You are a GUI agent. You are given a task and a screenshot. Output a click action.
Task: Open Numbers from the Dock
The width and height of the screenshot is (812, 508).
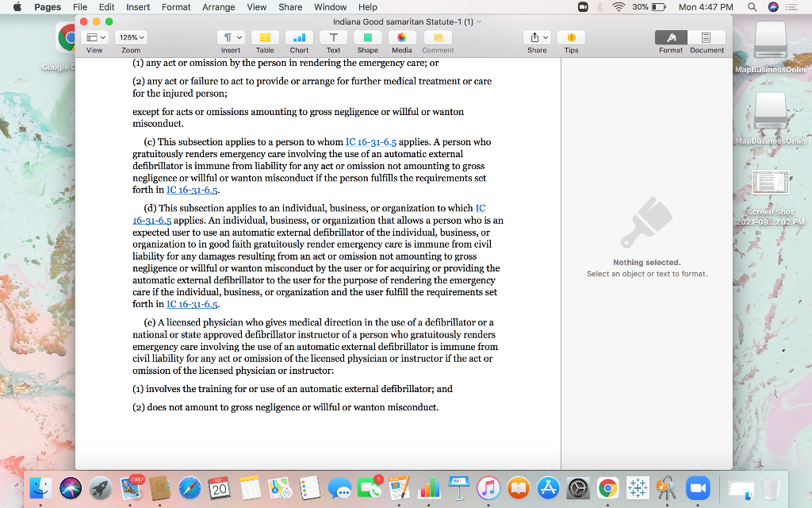pyautogui.click(x=429, y=488)
